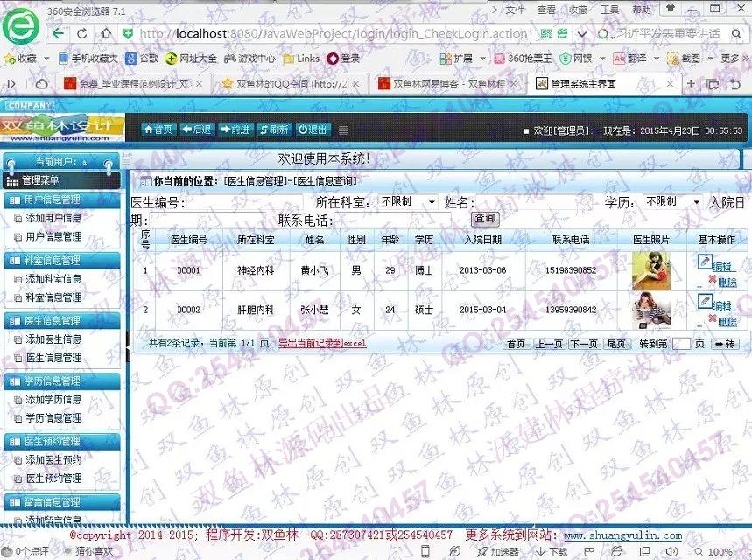This screenshot has width=752, height=560.
Task: Switch to 双鱼林网易博客 tab
Action: click(x=447, y=84)
